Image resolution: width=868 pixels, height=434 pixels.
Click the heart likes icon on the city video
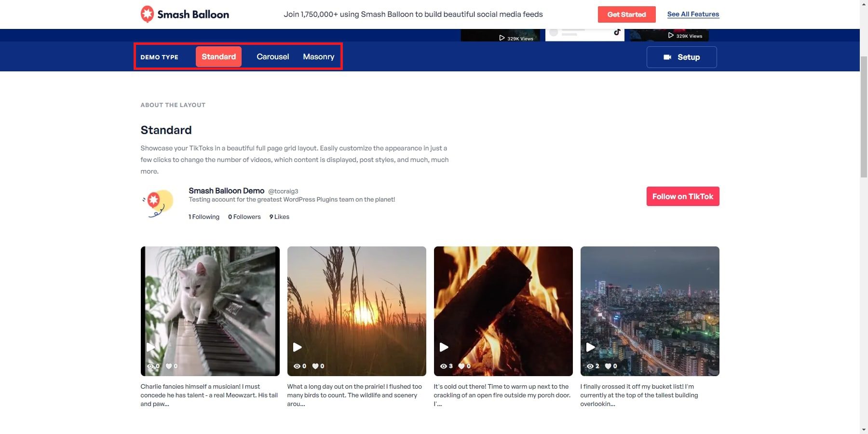[x=608, y=366]
